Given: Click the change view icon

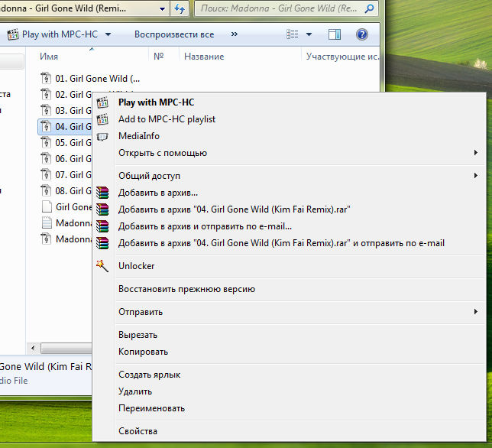Looking at the screenshot, I should click(292, 34).
